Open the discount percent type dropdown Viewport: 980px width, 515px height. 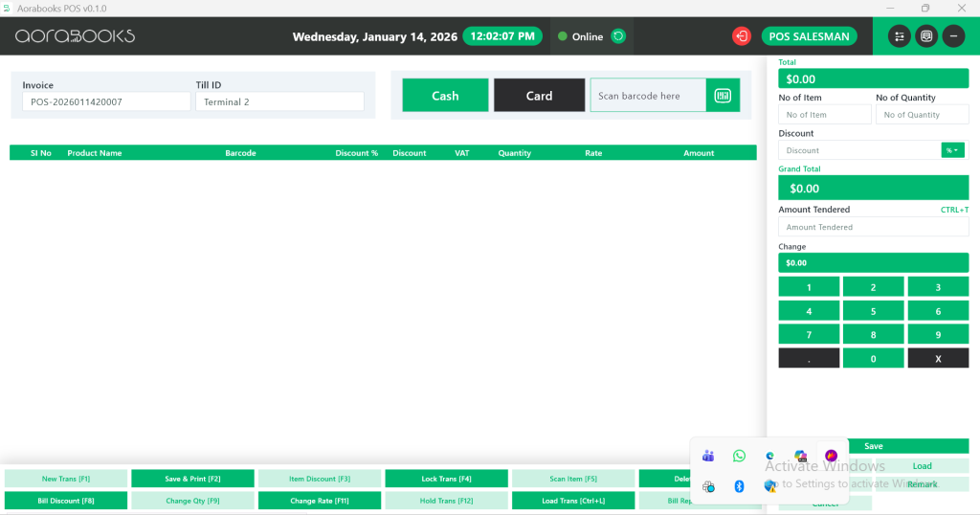(952, 150)
